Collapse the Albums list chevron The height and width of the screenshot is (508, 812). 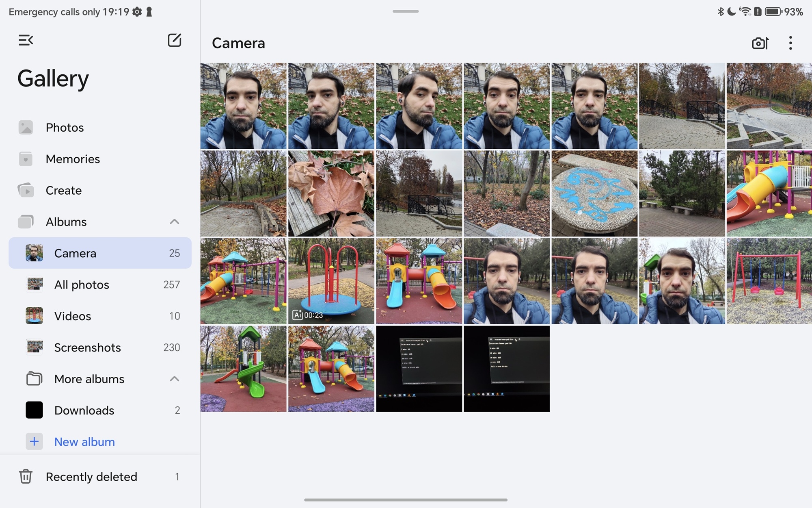(174, 222)
